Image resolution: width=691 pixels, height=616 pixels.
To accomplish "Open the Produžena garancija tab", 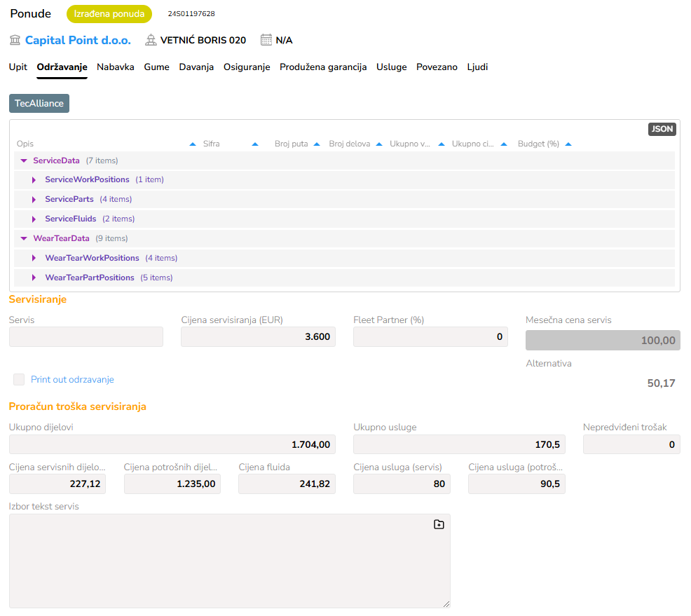I will (323, 67).
